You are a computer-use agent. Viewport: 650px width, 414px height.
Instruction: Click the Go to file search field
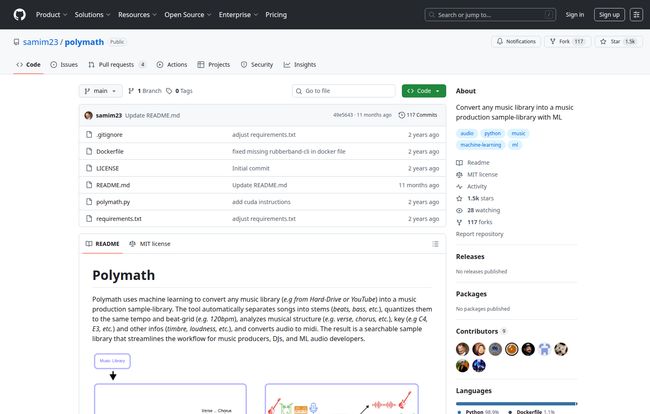[x=343, y=91]
